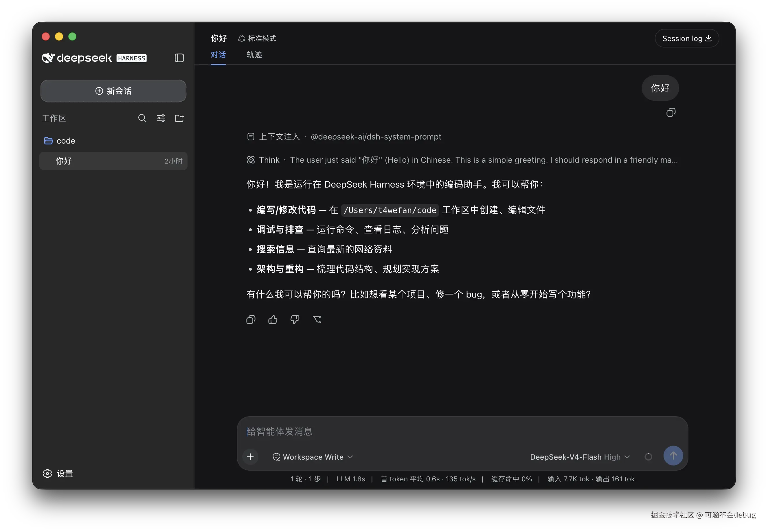Image resolution: width=768 pixels, height=532 pixels.
Task: Expand the Think reasoning row
Action: 462,160
